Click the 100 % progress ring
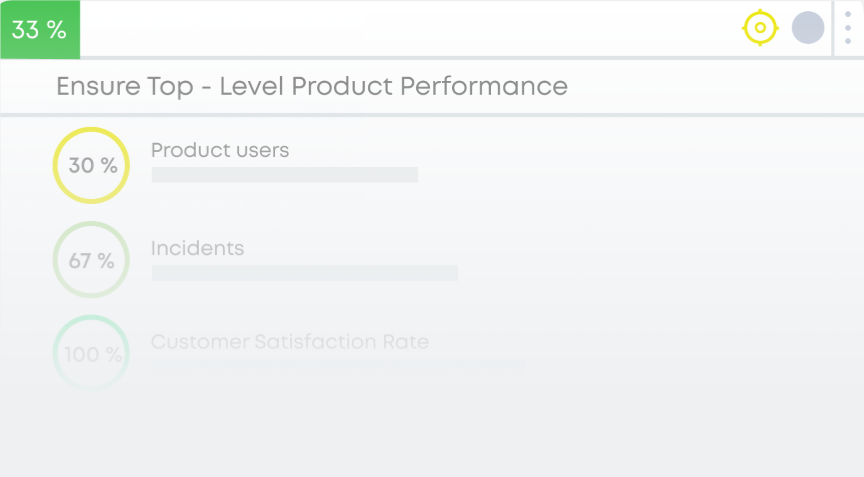Viewport: 864px width, 477px height. [x=91, y=353]
